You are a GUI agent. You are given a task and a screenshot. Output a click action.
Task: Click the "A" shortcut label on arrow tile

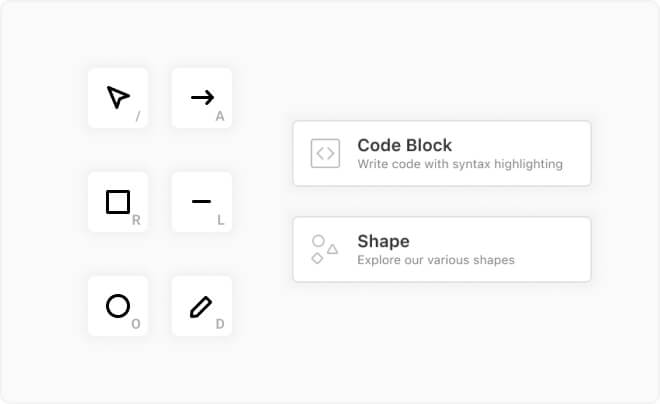220,117
